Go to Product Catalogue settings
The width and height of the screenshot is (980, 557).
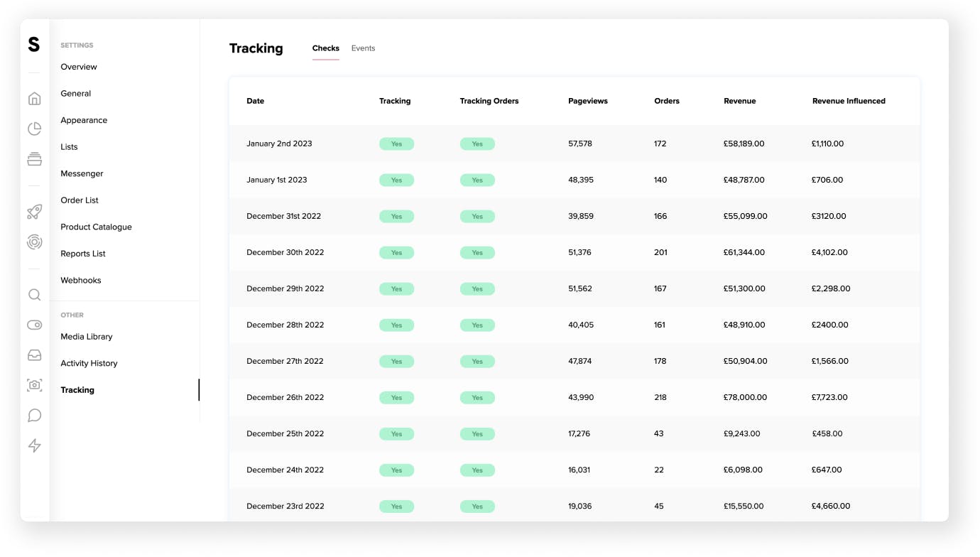tap(96, 227)
